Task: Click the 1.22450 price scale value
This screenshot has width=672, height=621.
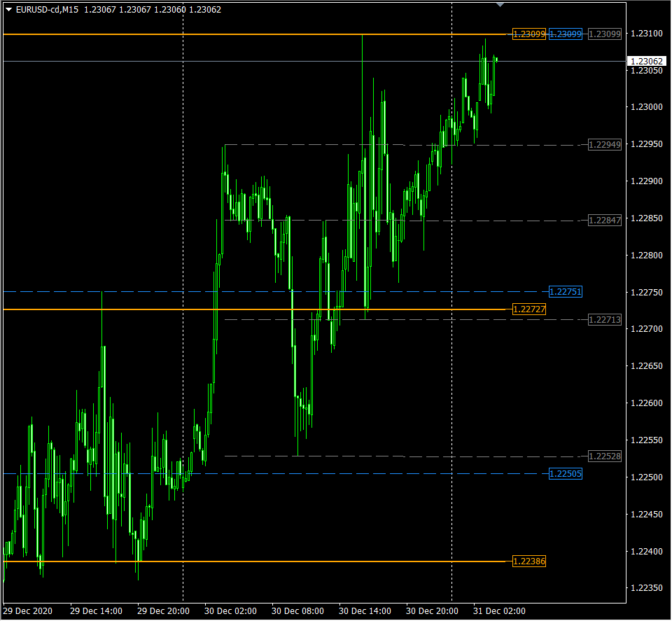Action: coord(647,515)
